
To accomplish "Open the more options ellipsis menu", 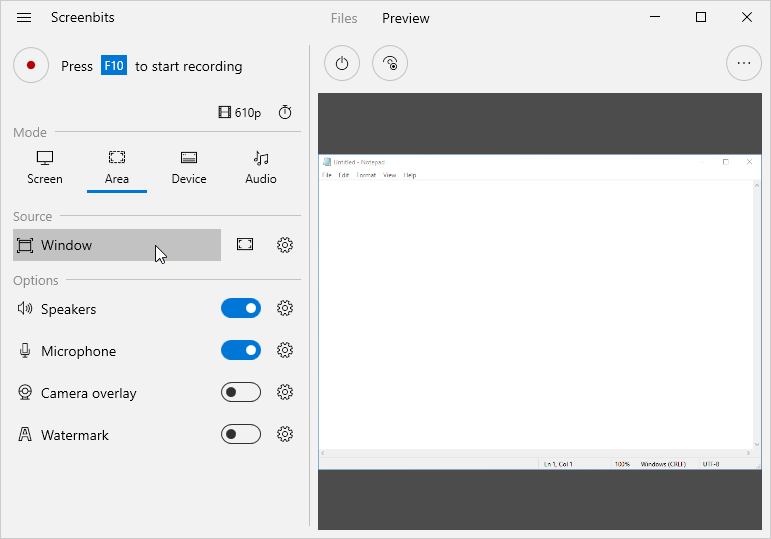I will 744,63.
